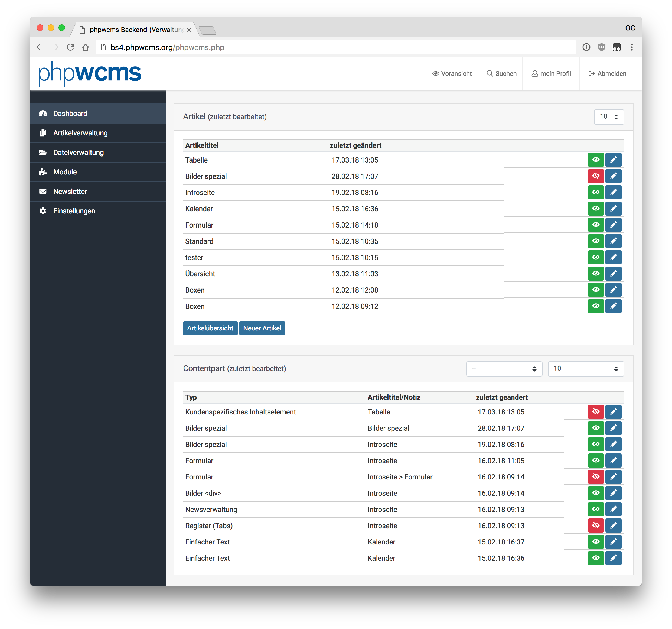
Task: Edit the Kalender article via pencil icon
Action: pos(613,209)
